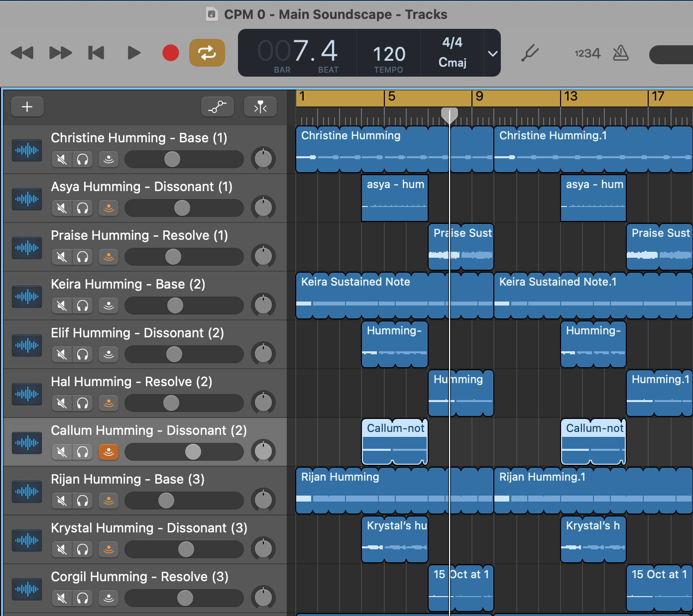Mute the Callum Humming - Dissonant (2) track

click(62, 452)
